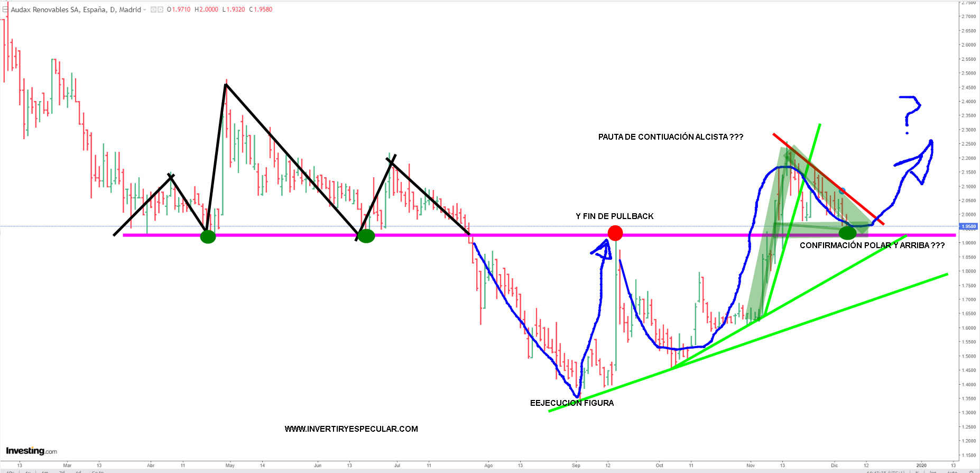This screenshot has height=473, width=980.
Task: Select the red circle marker at pullback end
Action: [x=615, y=233]
